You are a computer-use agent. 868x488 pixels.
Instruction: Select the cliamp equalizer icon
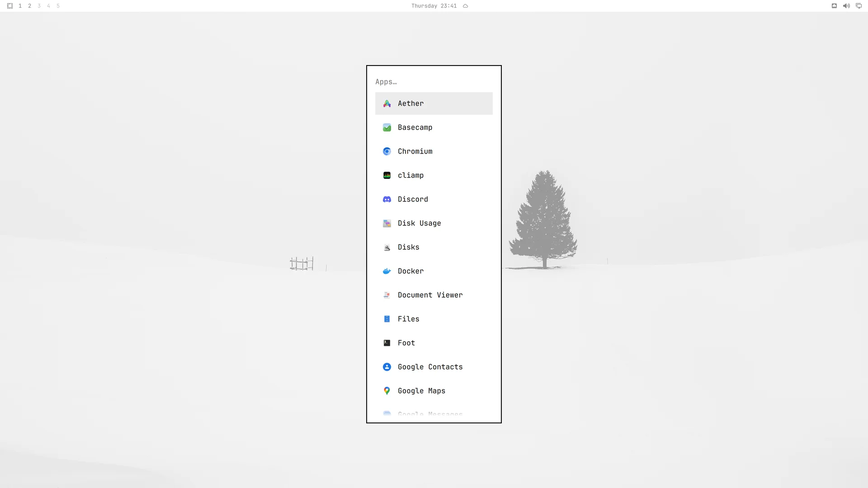(387, 175)
